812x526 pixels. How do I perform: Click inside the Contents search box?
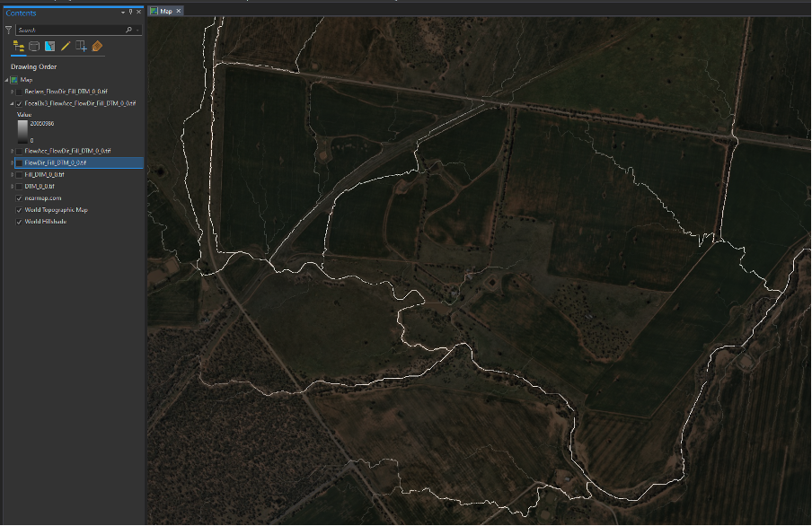[x=63, y=29]
